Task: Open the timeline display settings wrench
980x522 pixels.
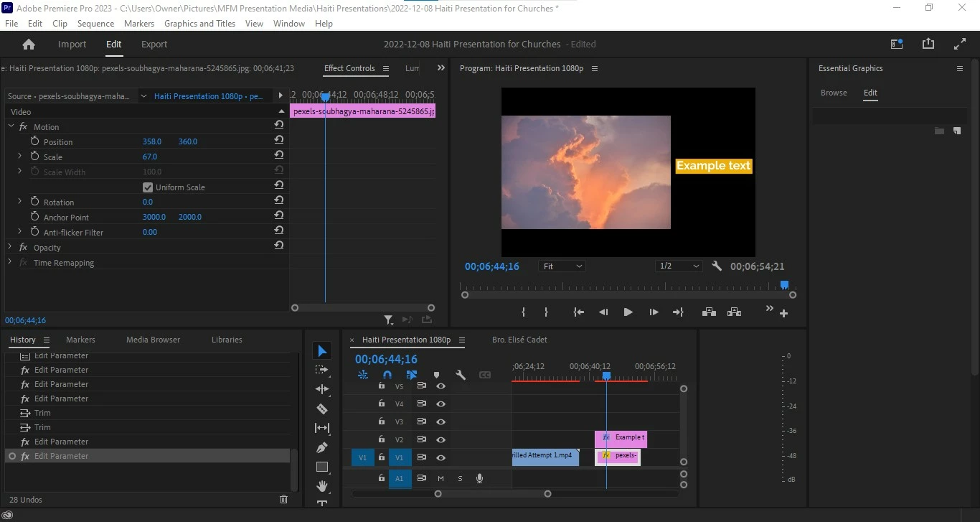Action: 461,375
